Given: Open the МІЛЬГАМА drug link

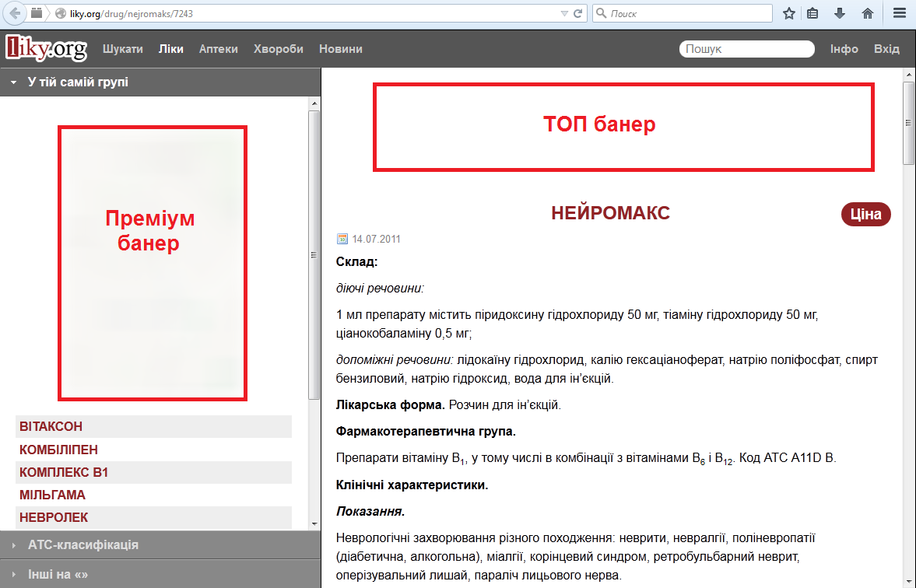Looking at the screenshot, I should click(x=52, y=495).
